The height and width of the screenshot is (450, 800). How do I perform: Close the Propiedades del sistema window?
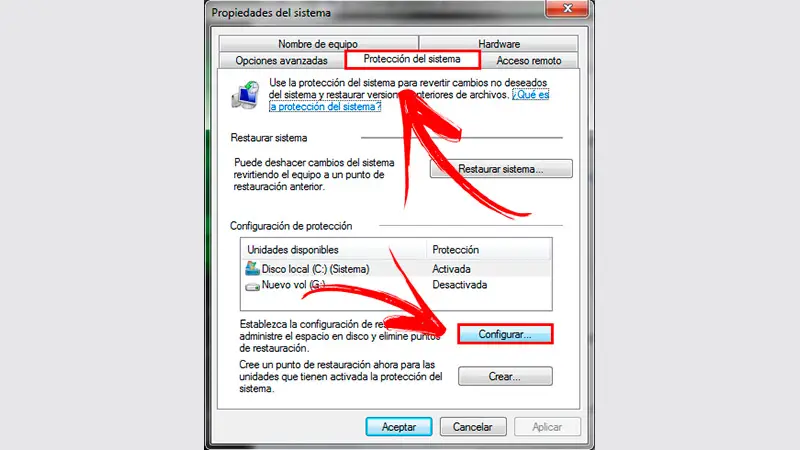point(566,9)
